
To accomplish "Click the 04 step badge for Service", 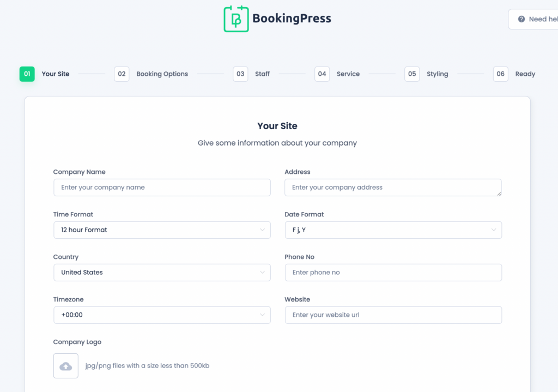I will 322,74.
